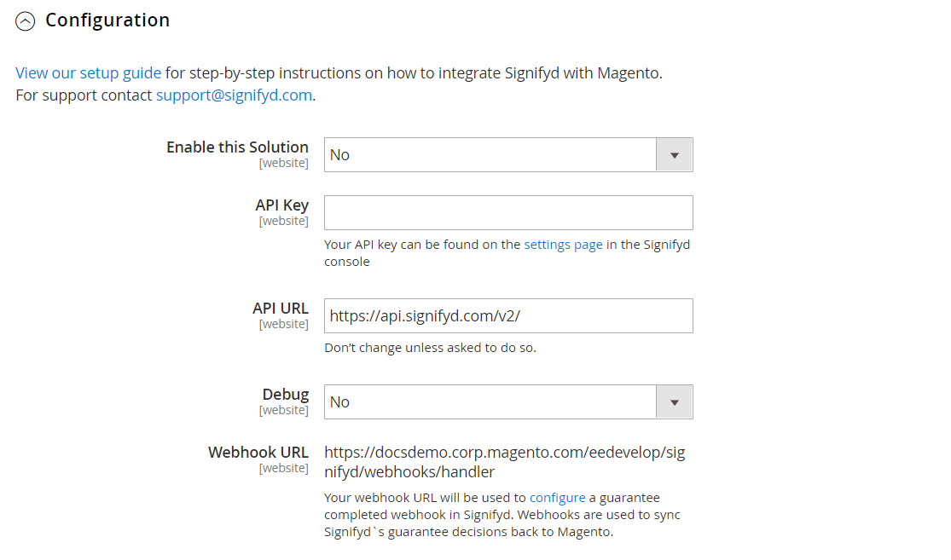
Task: Click the 'API Key' field label
Action: (x=282, y=205)
